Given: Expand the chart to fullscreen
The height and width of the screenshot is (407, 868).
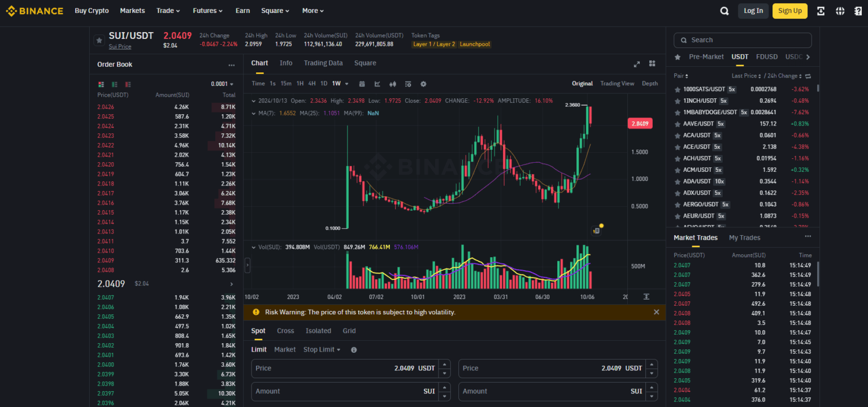Looking at the screenshot, I should [636, 63].
